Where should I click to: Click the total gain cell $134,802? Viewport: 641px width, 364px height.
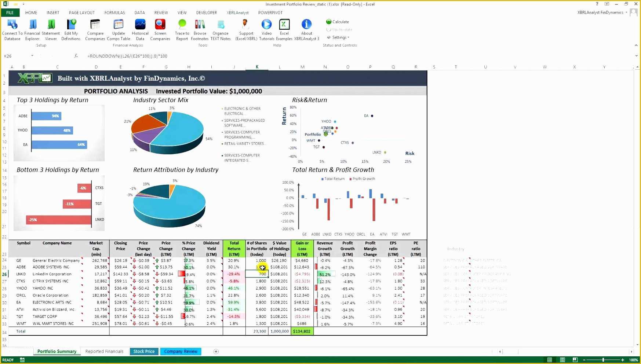(302, 331)
